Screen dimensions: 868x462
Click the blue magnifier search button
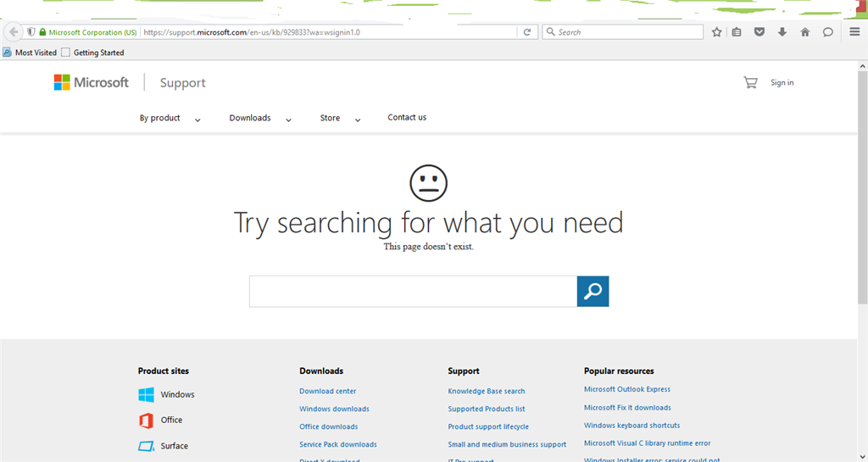593,291
